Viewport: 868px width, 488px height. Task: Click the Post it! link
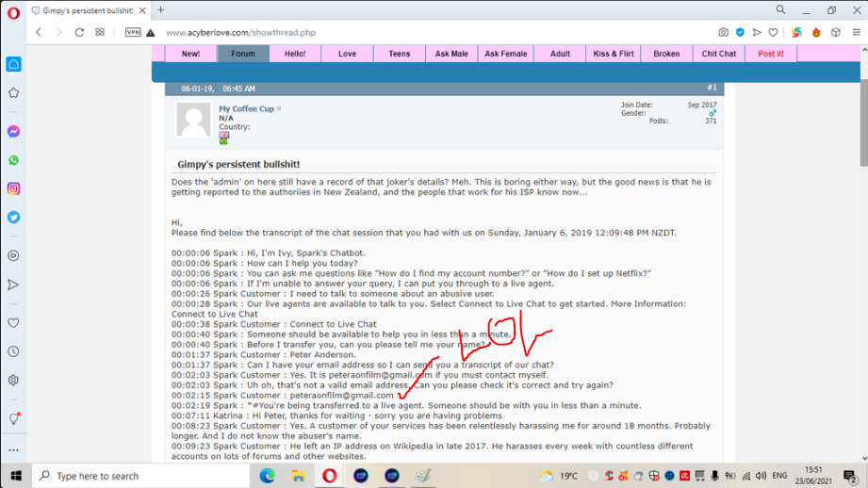(x=771, y=54)
